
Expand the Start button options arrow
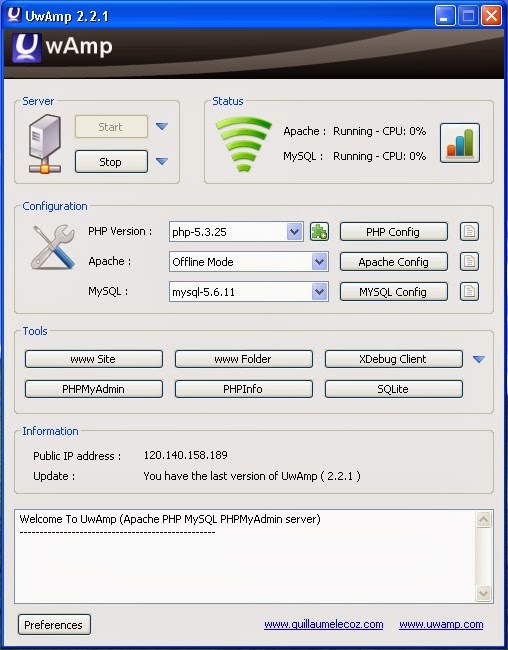pos(162,126)
